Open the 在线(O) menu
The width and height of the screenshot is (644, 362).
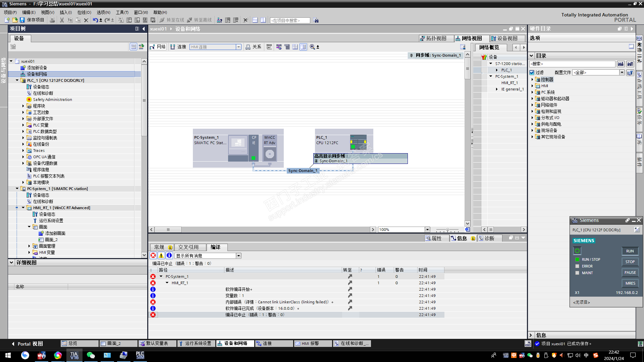84,12
